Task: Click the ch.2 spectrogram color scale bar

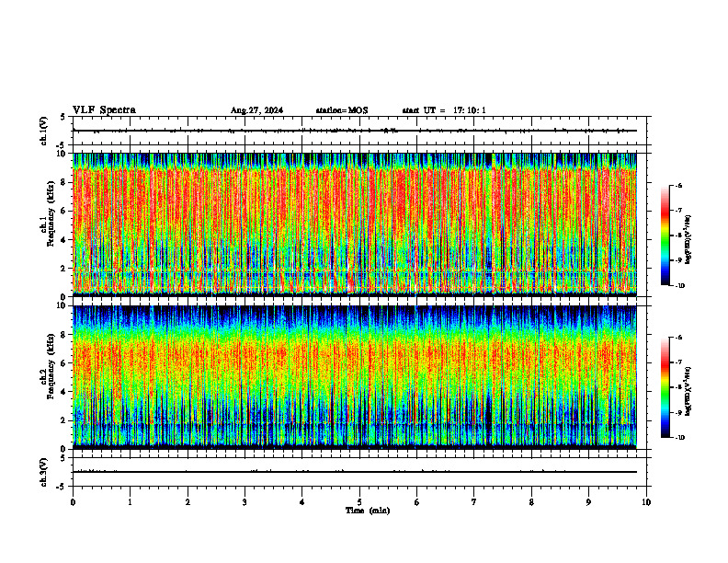Action: click(665, 387)
